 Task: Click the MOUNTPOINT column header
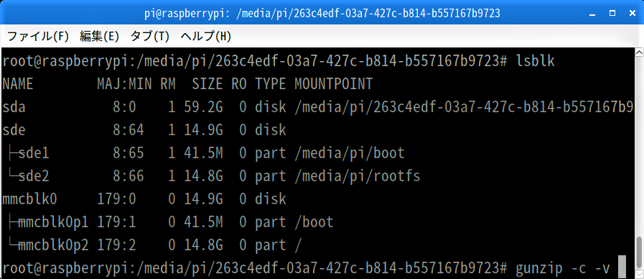click(x=333, y=84)
